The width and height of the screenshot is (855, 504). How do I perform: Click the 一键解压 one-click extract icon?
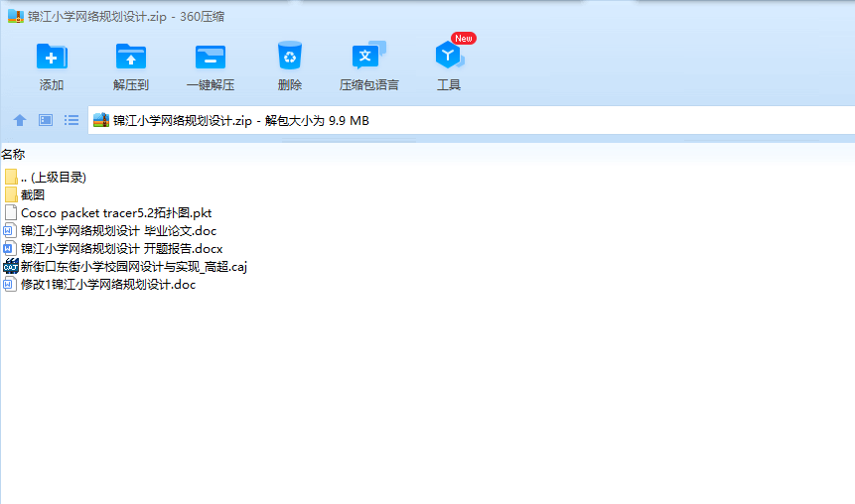point(211,58)
